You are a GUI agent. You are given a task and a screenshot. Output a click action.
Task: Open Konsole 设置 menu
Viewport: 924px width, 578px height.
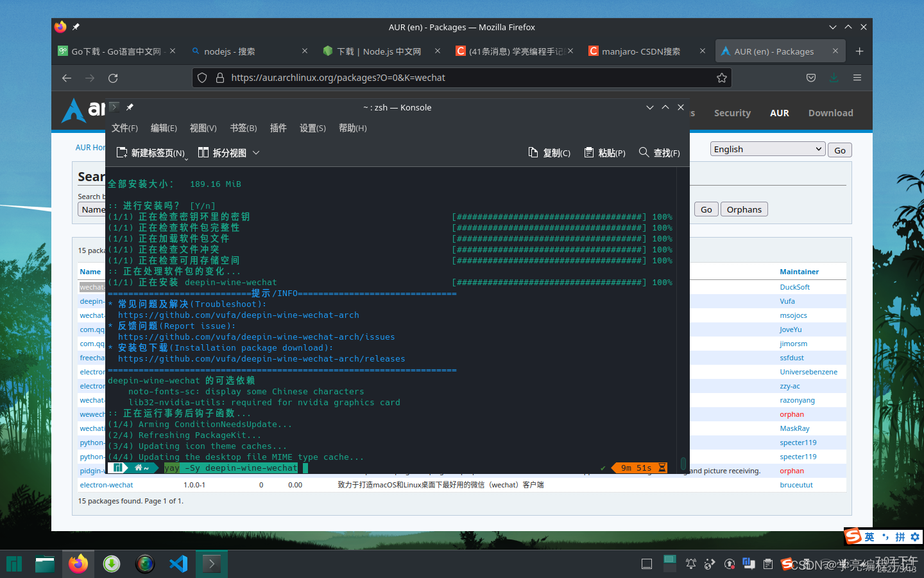click(x=312, y=128)
